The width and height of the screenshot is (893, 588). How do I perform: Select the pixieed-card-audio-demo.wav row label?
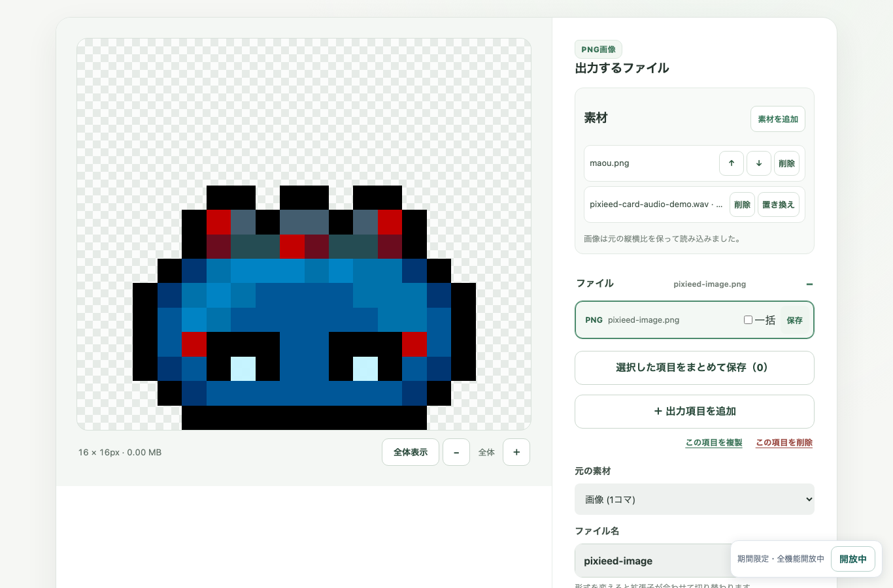point(656,204)
